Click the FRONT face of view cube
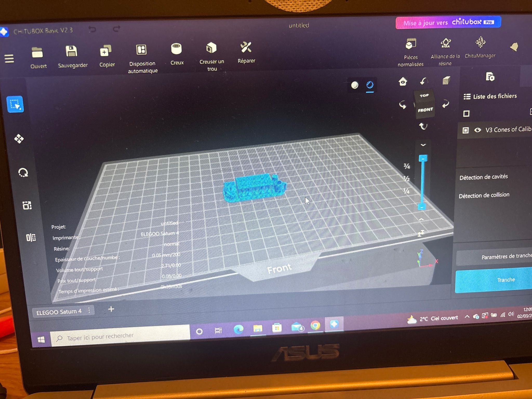Viewport: 532px width, 399px height. 425,110
